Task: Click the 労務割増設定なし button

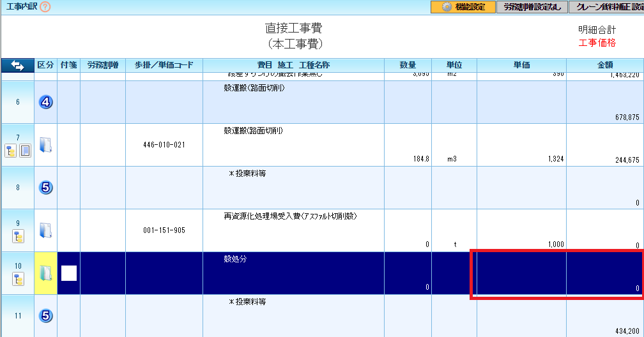Action: 532,7
